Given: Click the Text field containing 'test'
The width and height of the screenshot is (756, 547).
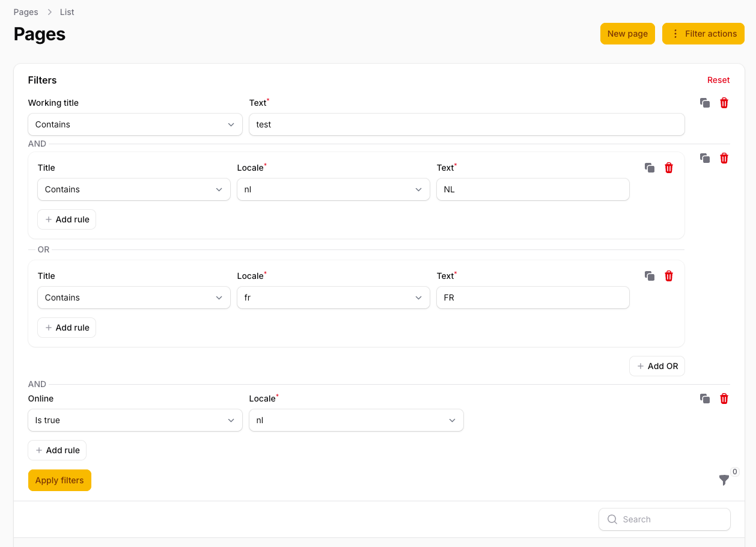Looking at the screenshot, I should (x=466, y=124).
